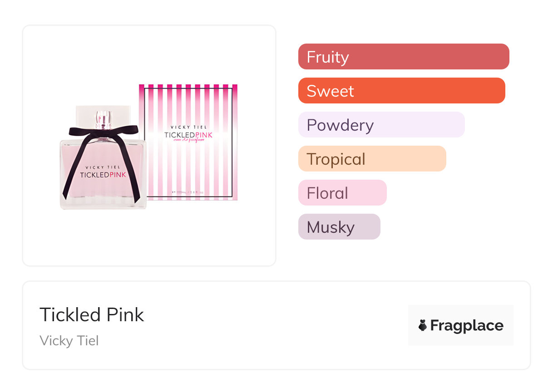The image size is (553, 392).
Task: Click the eau de parfum script on box
Action: tap(188, 140)
